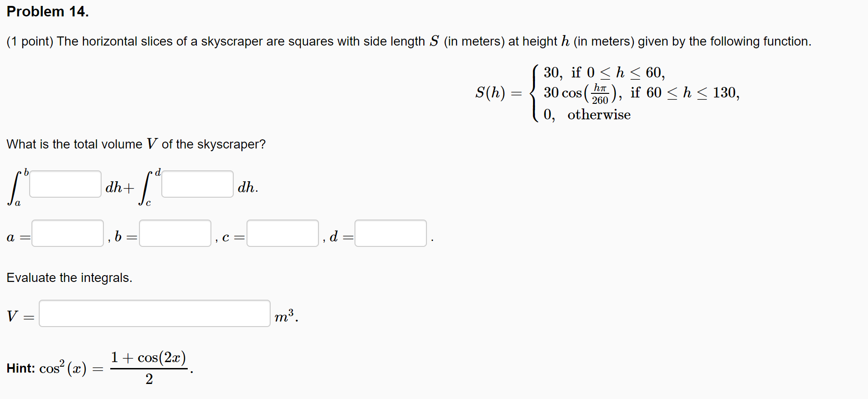Select the input field for d
This screenshot has height=399, width=868.
[390, 233]
